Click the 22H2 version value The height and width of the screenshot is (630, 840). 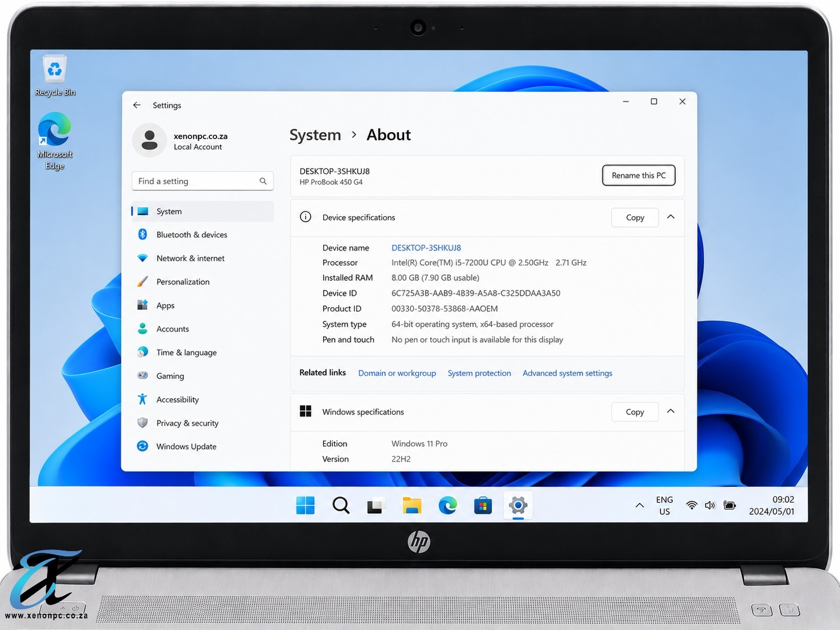click(401, 459)
